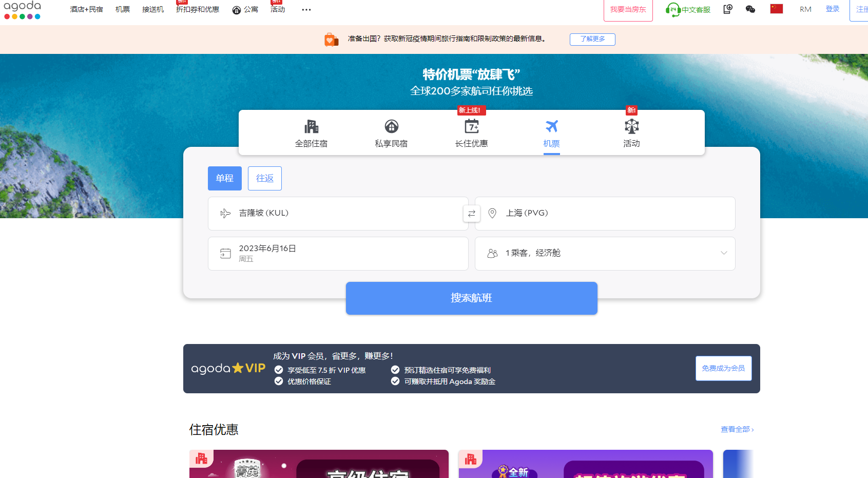Select the 单程 one-way option
The image size is (868, 478).
225,178
